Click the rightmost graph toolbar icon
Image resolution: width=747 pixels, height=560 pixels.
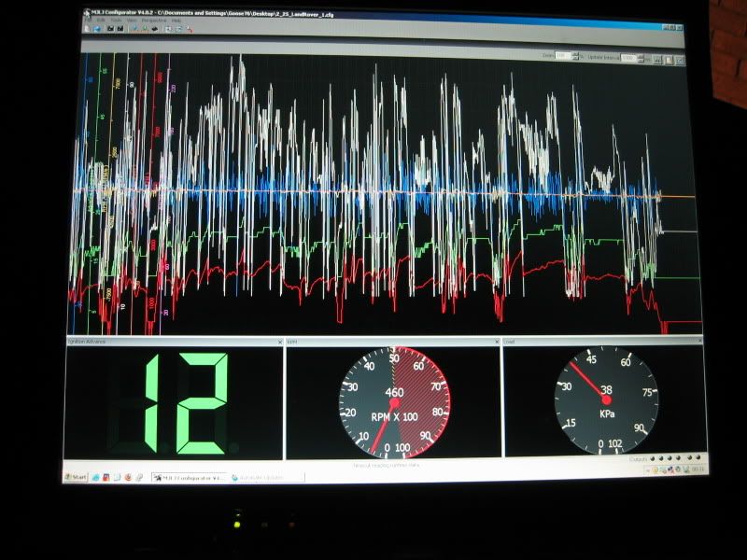[x=681, y=59]
